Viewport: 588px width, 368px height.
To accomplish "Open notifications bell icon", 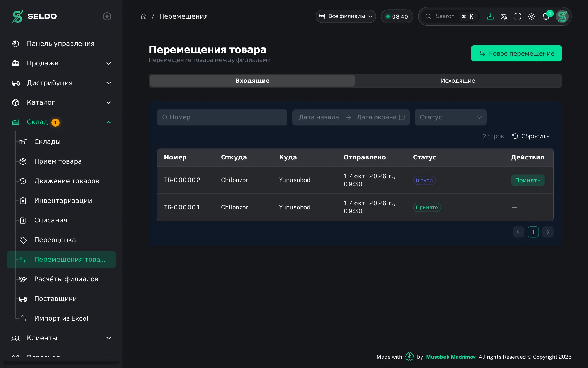I will (x=546, y=16).
